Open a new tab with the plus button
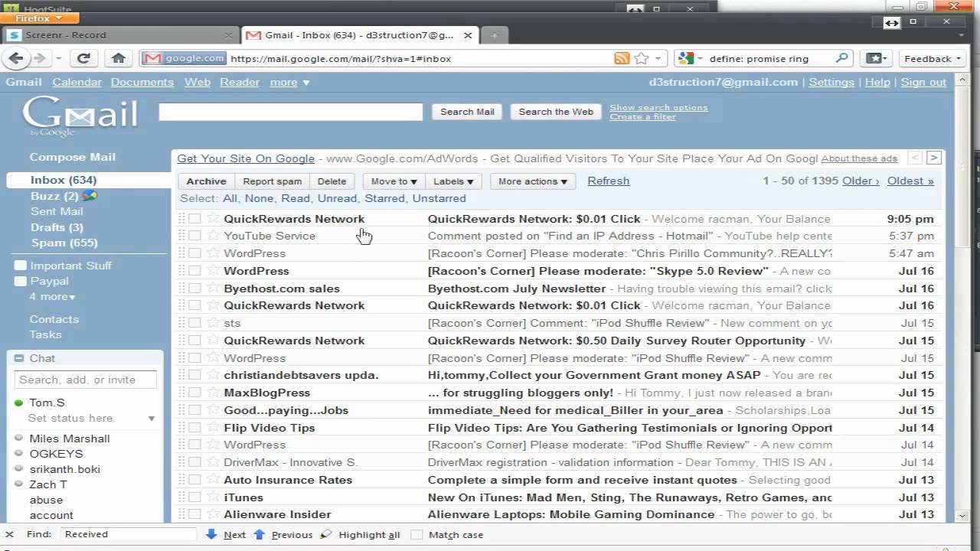This screenshot has height=551, width=980. click(495, 35)
